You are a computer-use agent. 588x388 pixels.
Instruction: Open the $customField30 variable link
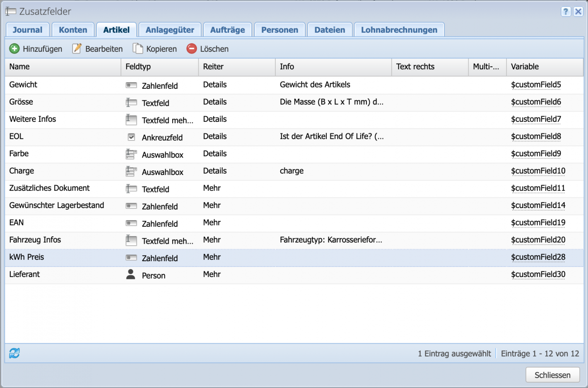(x=538, y=274)
